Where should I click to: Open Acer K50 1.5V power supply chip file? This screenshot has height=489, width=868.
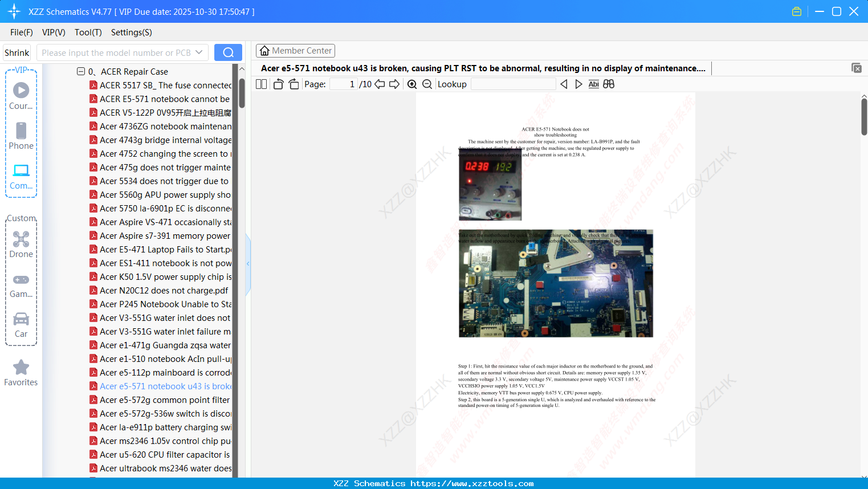(160, 276)
